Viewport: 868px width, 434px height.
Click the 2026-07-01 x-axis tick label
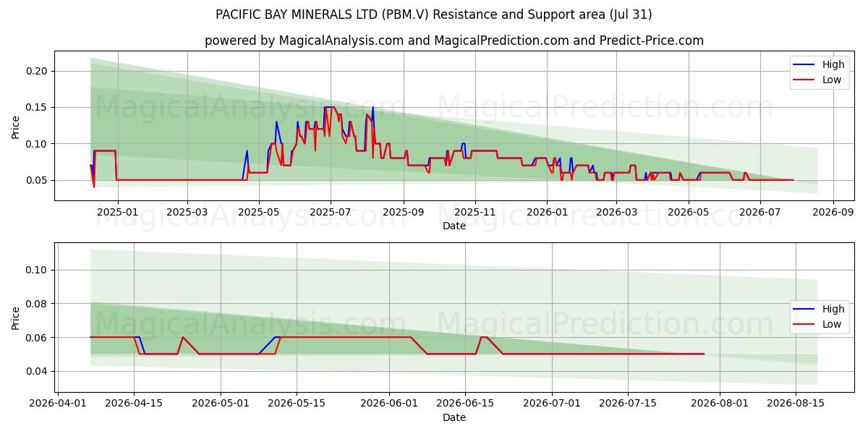coord(552,404)
